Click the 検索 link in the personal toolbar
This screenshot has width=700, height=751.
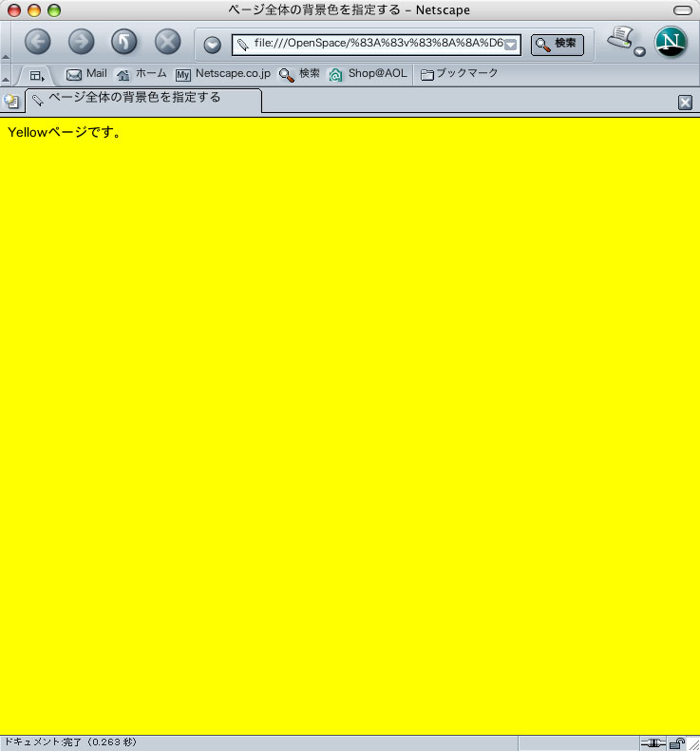[299, 74]
